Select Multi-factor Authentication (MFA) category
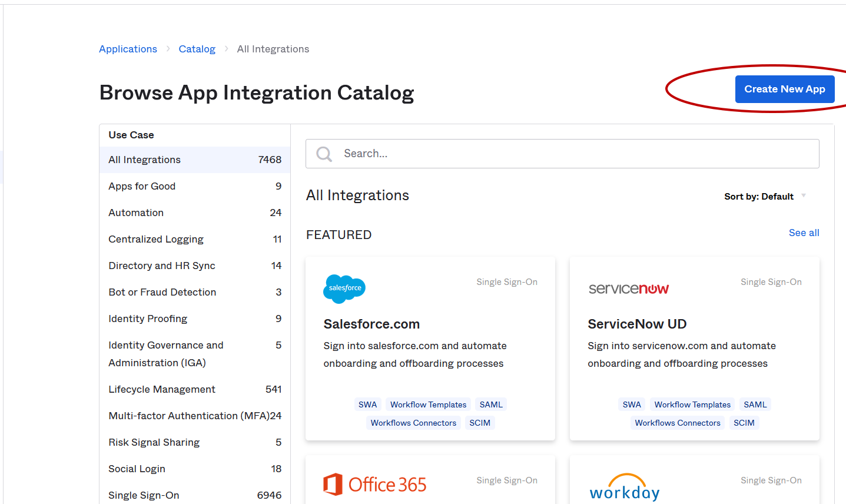The height and width of the screenshot is (504, 846). (195, 416)
